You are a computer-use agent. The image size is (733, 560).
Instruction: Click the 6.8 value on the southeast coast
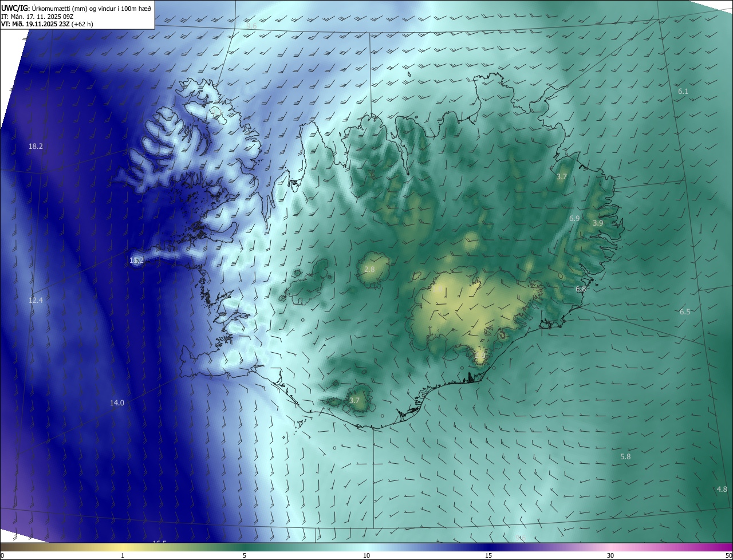coord(581,289)
